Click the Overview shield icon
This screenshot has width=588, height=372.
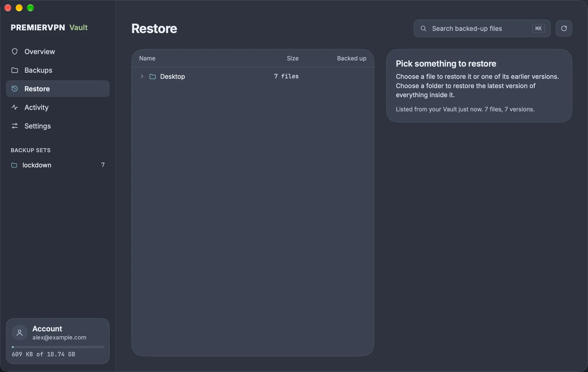(x=15, y=51)
